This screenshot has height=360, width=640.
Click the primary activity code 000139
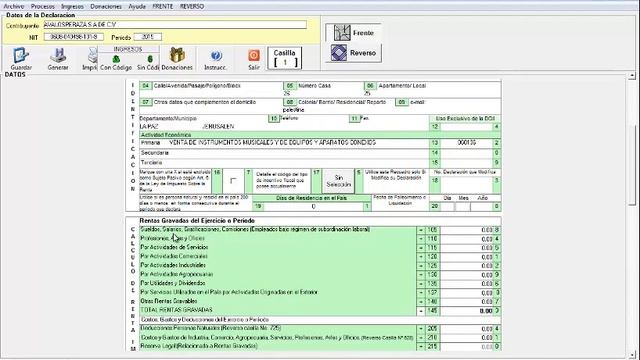click(467, 143)
